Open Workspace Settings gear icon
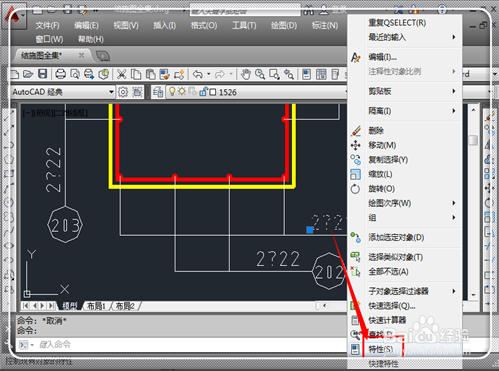Viewport: 499px width, 371px height. (123, 92)
